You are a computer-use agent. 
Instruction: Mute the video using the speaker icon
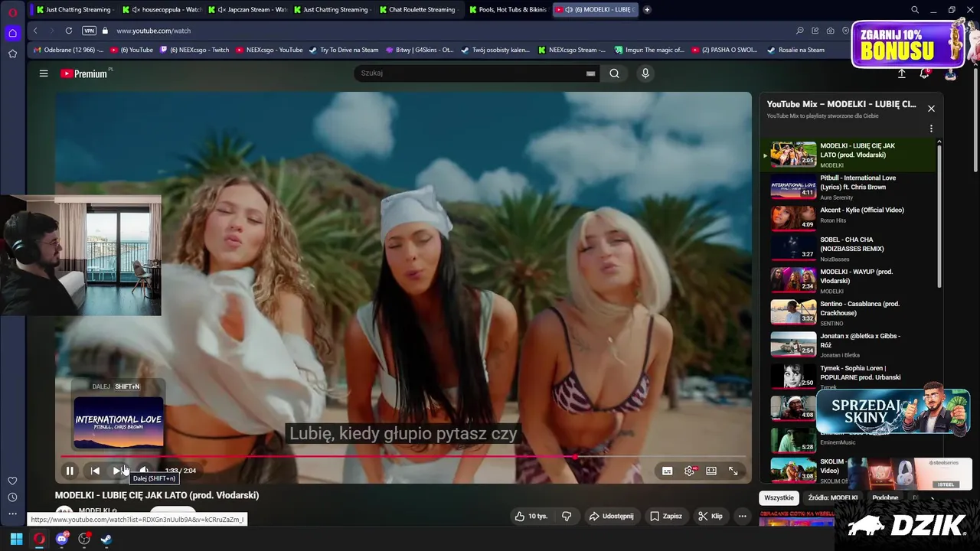[143, 471]
